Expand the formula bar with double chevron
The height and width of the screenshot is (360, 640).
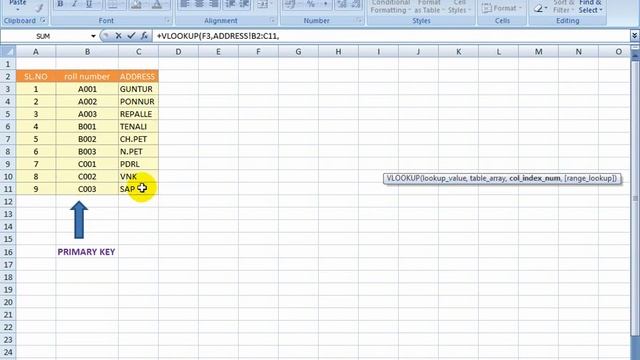point(634,36)
